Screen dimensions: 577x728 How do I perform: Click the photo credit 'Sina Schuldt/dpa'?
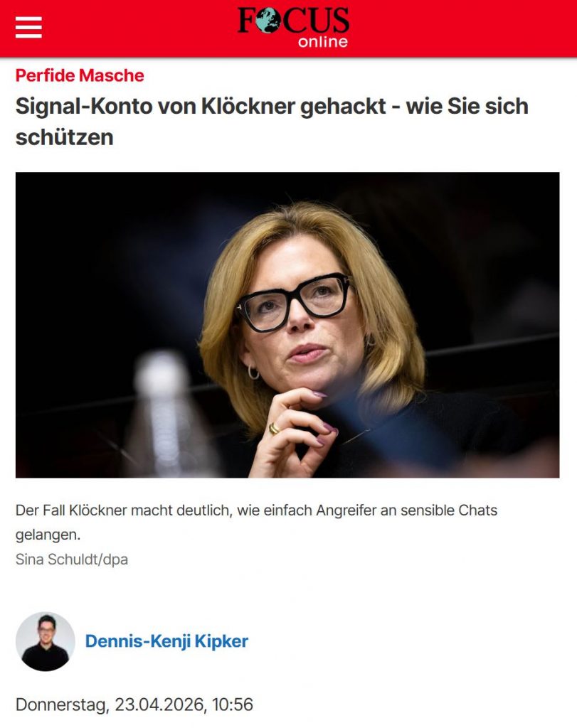tap(72, 560)
